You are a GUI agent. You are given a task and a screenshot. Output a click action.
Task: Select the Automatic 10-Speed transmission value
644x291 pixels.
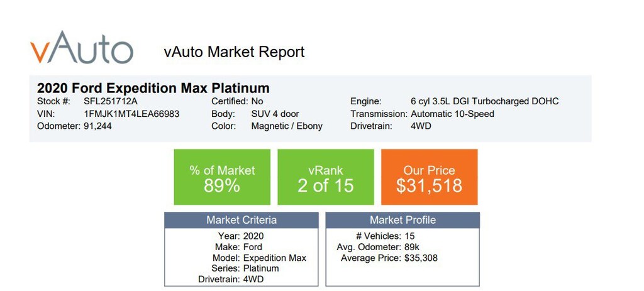(452, 114)
